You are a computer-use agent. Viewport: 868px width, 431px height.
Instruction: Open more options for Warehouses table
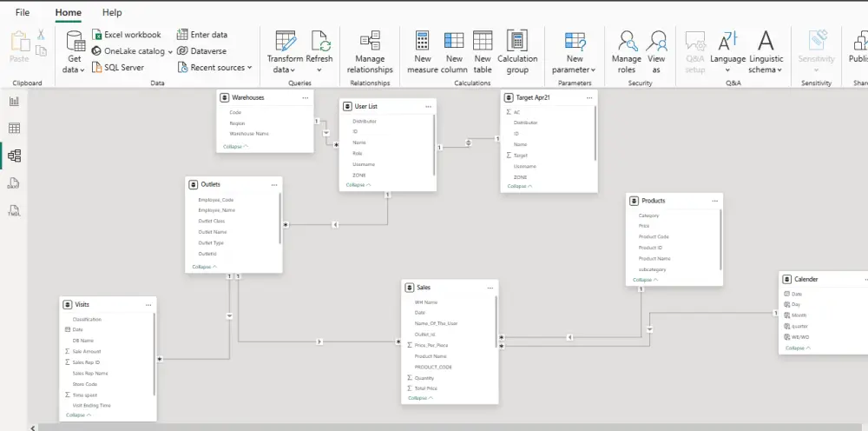305,97
